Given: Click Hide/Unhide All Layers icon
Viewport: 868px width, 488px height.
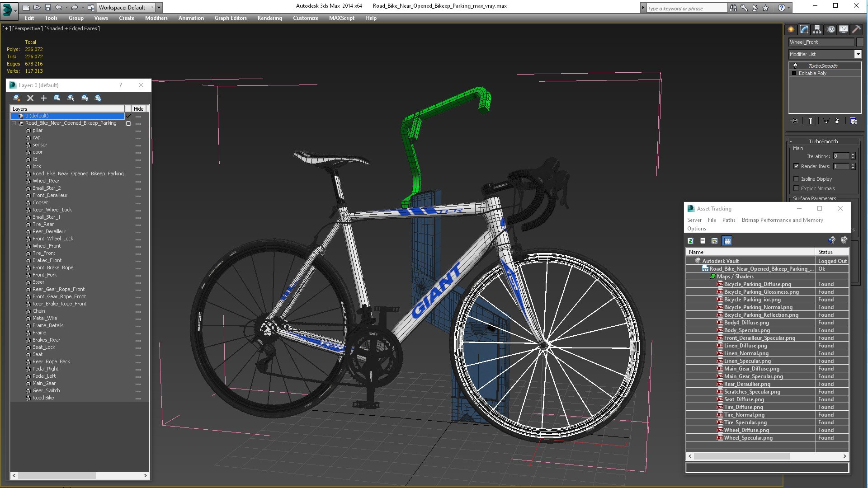Looking at the screenshot, I should tap(85, 98).
